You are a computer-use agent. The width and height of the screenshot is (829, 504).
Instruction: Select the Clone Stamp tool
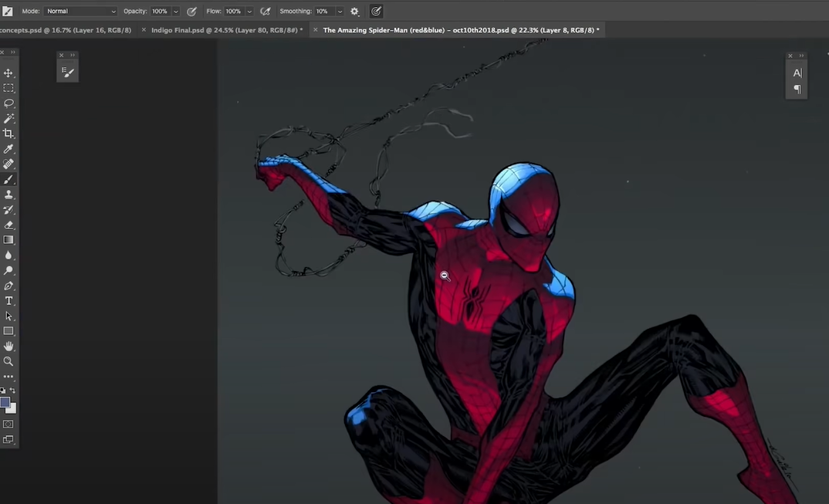pyautogui.click(x=8, y=194)
